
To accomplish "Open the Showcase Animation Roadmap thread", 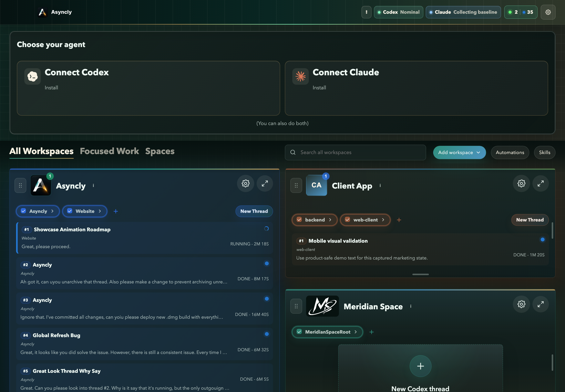I will pyautogui.click(x=145, y=238).
